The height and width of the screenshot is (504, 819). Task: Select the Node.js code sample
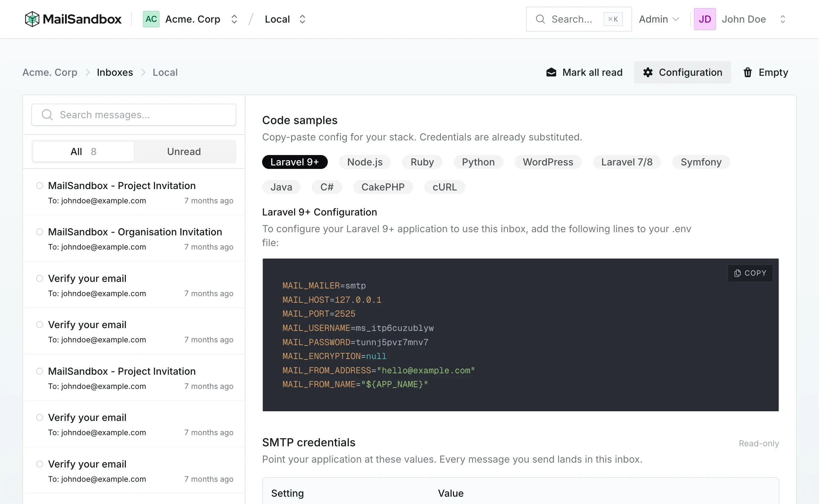click(365, 162)
